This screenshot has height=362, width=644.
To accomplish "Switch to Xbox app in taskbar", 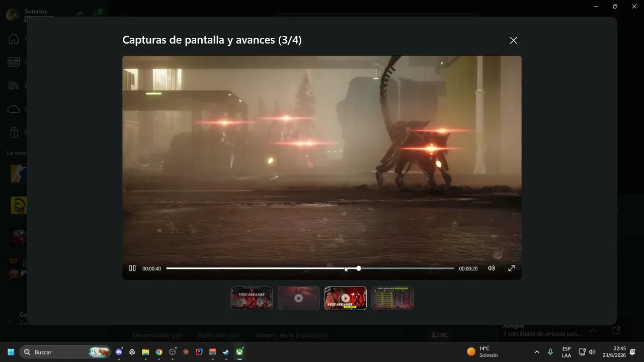I will (x=239, y=352).
